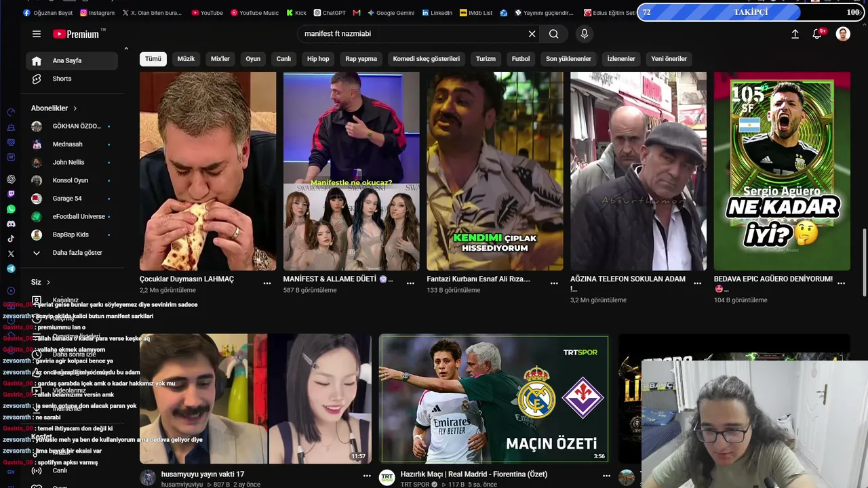Open the Kick bookmark

point(296,13)
